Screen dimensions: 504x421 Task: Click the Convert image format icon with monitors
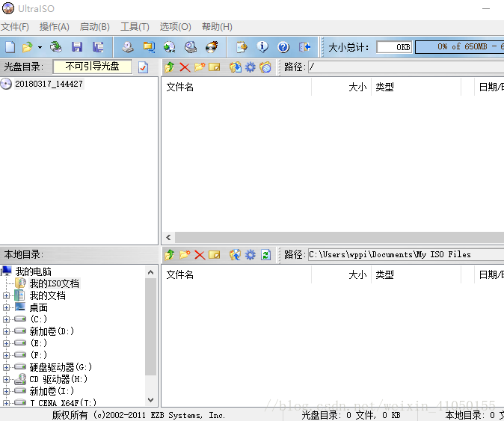pos(149,47)
